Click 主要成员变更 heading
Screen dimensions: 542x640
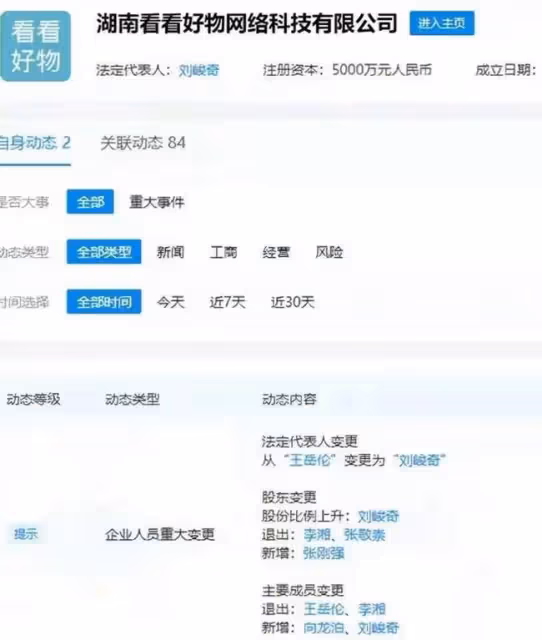click(302, 591)
